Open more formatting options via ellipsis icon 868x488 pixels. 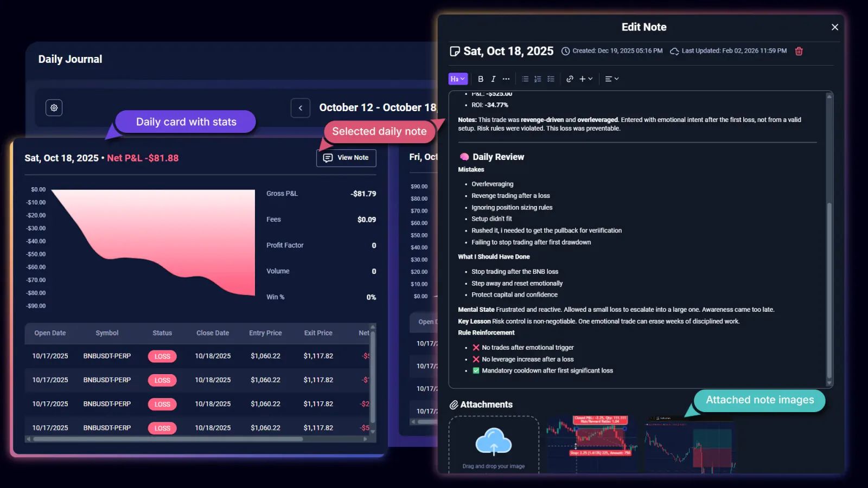(x=506, y=79)
